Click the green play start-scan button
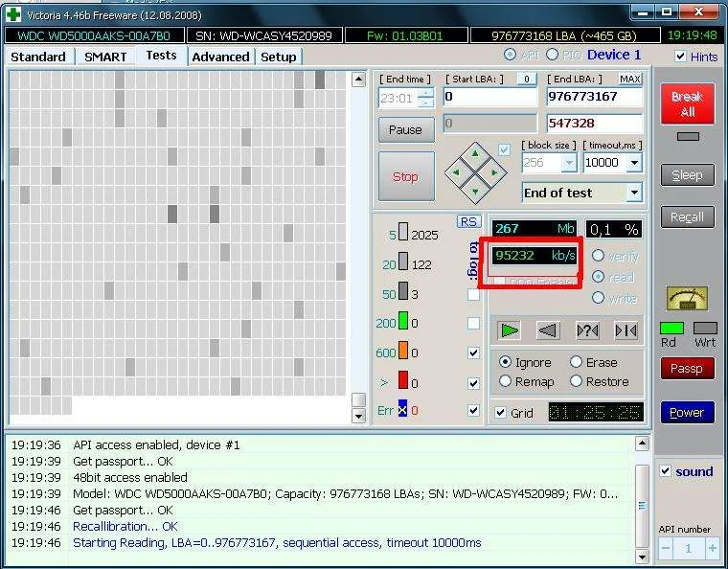The width and height of the screenshot is (728, 569). click(x=510, y=330)
